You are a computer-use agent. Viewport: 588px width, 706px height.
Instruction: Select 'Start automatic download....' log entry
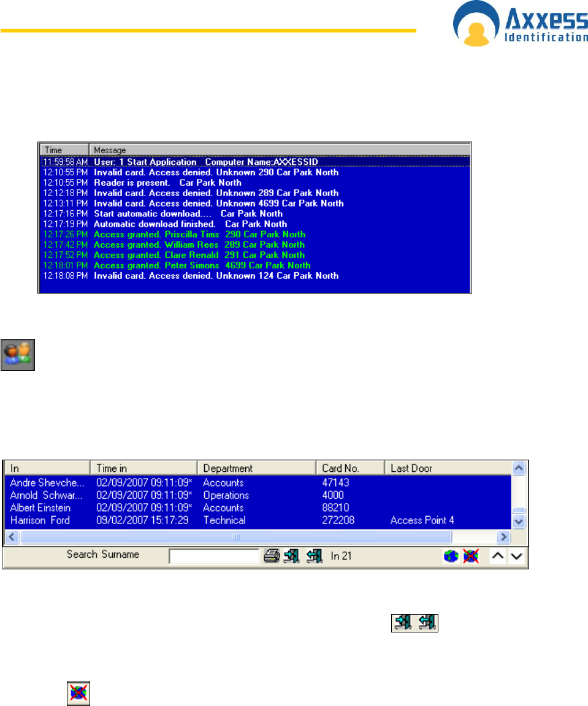(256, 214)
